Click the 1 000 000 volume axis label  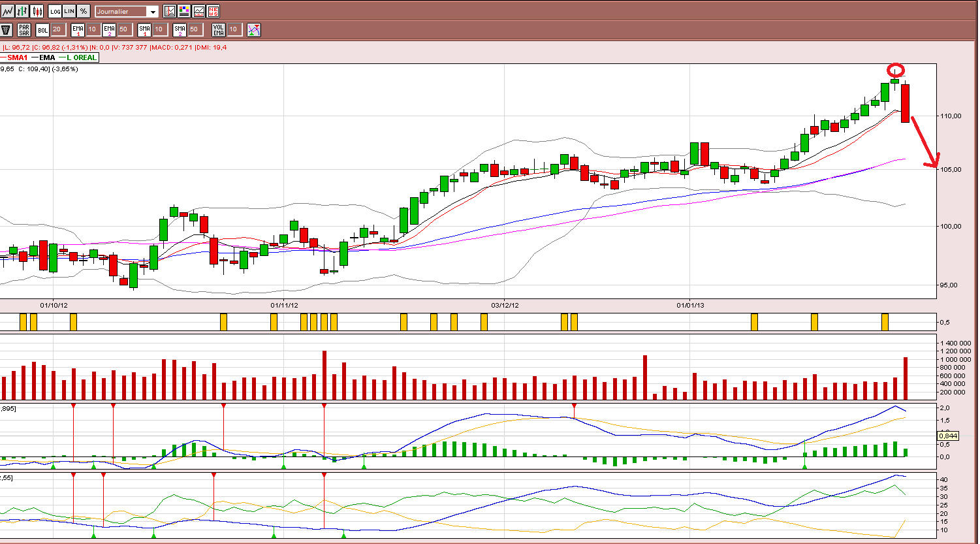pyautogui.click(x=956, y=360)
